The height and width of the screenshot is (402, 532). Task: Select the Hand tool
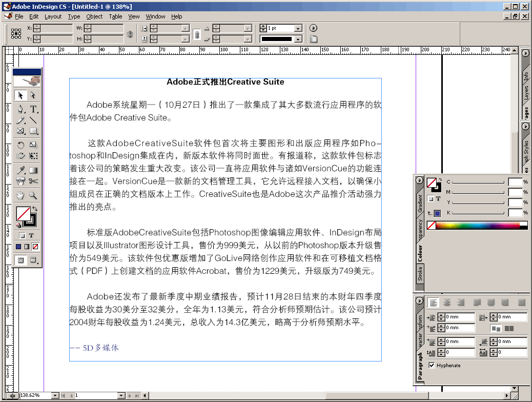click(x=21, y=195)
